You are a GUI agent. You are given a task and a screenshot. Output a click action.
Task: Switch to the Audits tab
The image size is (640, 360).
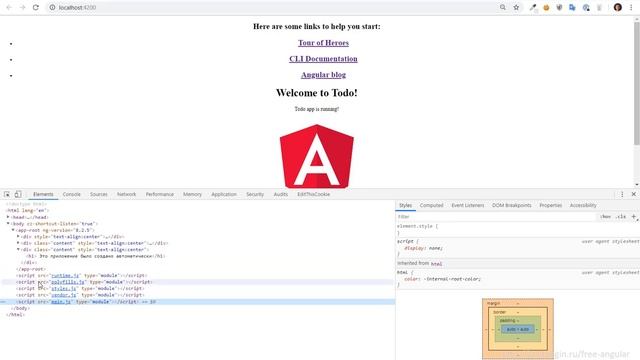tap(281, 194)
